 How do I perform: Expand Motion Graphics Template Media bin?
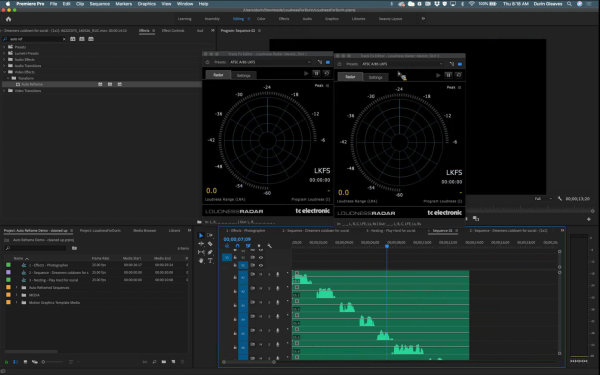coord(16,302)
